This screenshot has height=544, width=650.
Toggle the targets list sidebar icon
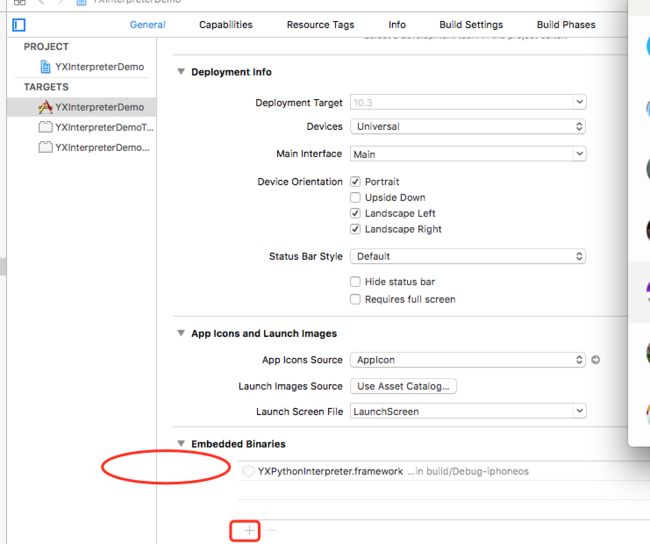coord(19,25)
